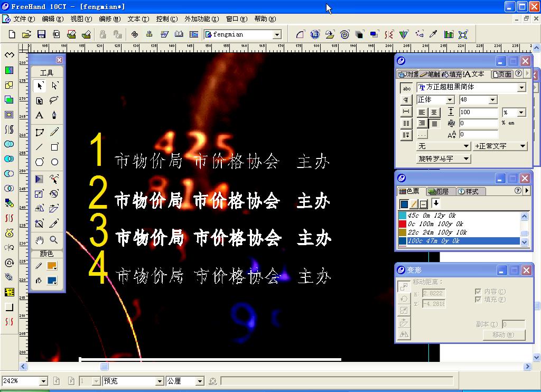Select the Text tool (A)

tap(40, 115)
